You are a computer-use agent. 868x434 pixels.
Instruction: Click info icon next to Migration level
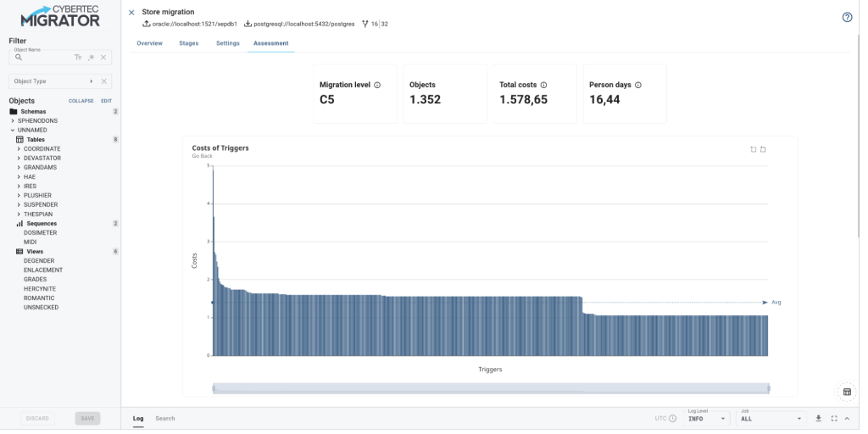377,85
